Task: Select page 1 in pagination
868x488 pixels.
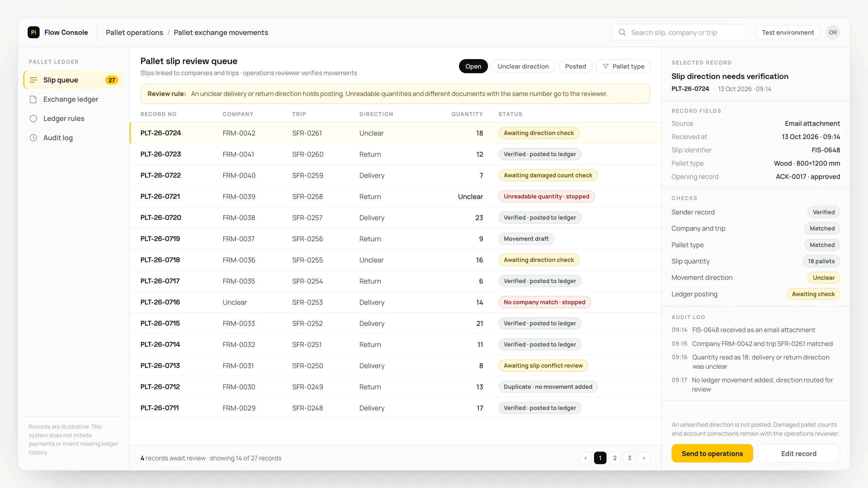Action: click(x=600, y=458)
